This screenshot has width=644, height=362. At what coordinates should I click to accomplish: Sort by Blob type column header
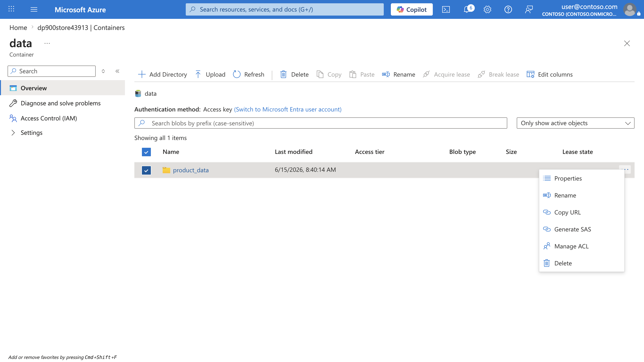coord(462,152)
